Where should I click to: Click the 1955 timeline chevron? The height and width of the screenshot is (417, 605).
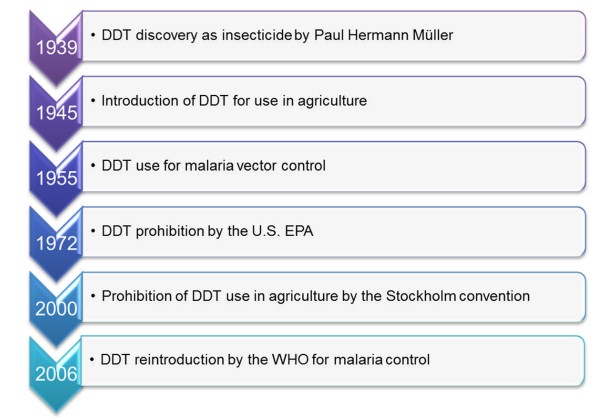click(56, 178)
